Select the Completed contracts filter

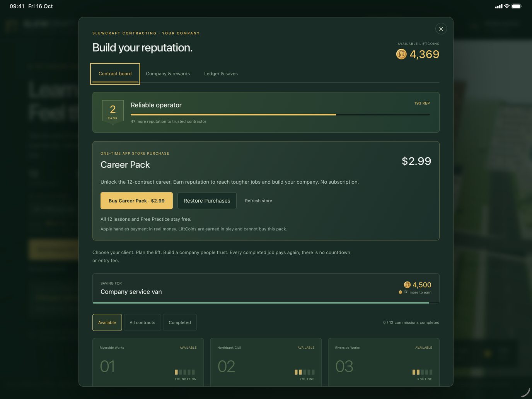point(180,322)
